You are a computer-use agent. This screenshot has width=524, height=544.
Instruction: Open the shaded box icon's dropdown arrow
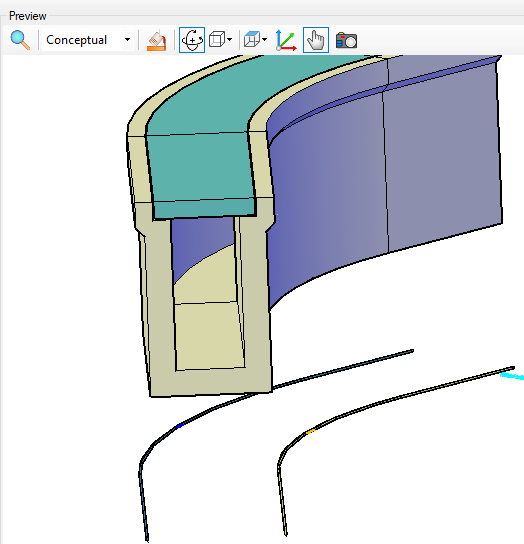(x=264, y=40)
